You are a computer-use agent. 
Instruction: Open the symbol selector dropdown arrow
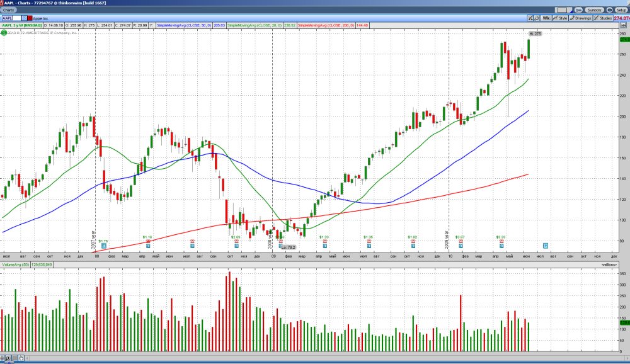[x=25, y=18]
